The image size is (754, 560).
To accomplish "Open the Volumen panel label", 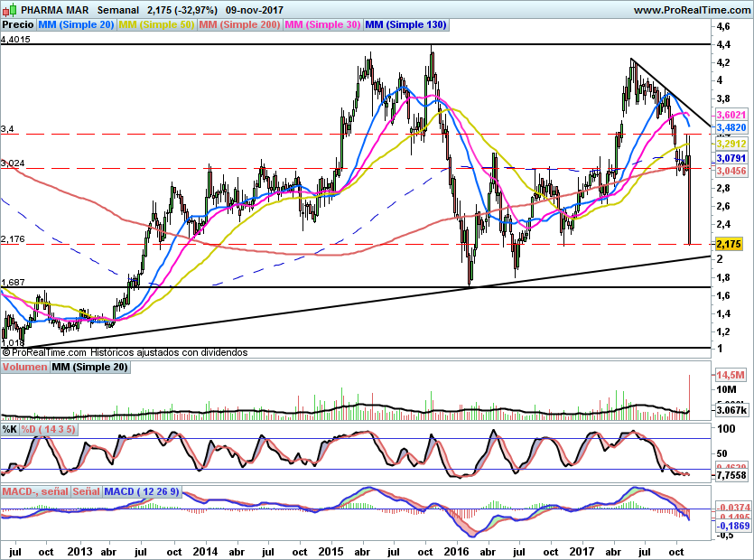I will tap(24, 368).
